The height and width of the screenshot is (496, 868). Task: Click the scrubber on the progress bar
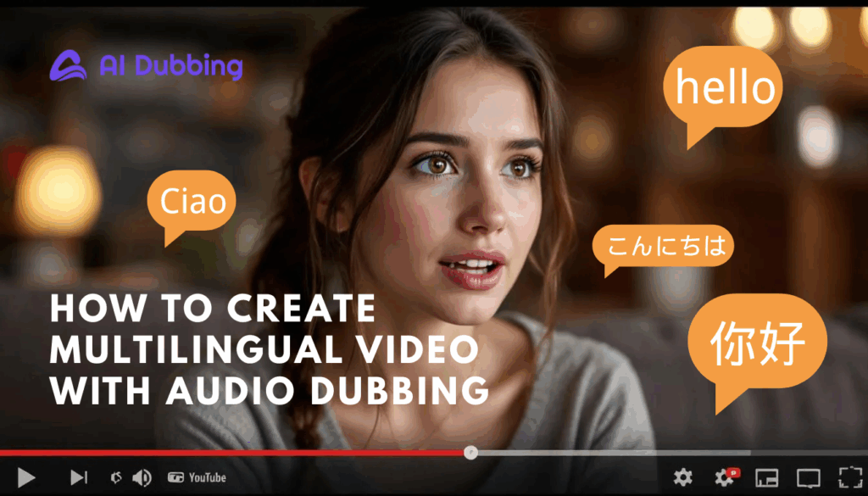(x=469, y=453)
